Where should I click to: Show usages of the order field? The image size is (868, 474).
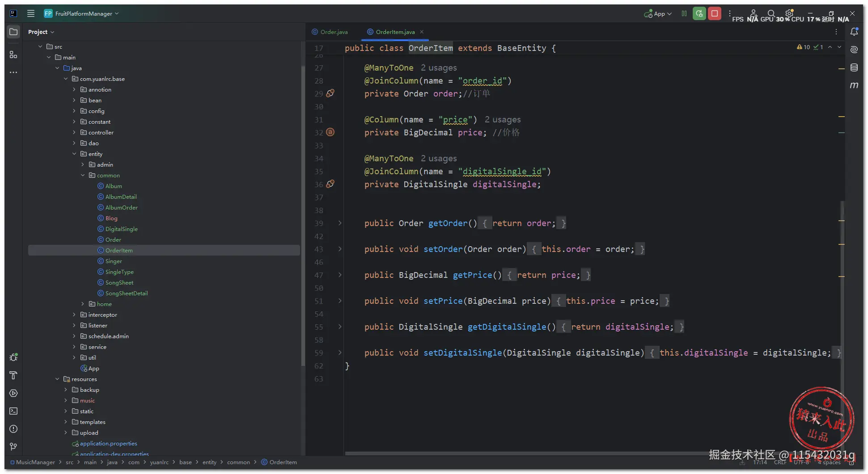click(439, 68)
